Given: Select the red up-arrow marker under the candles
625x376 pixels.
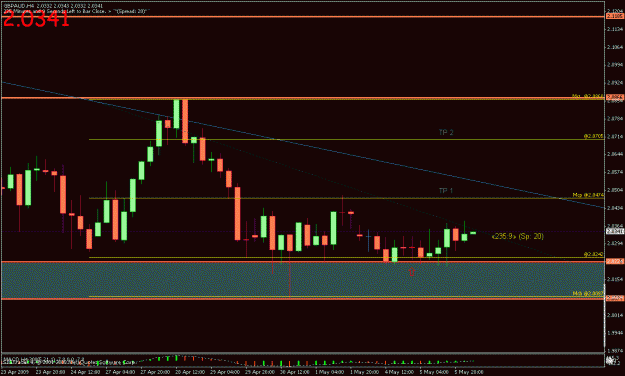Looking at the screenshot, I should coord(411,272).
